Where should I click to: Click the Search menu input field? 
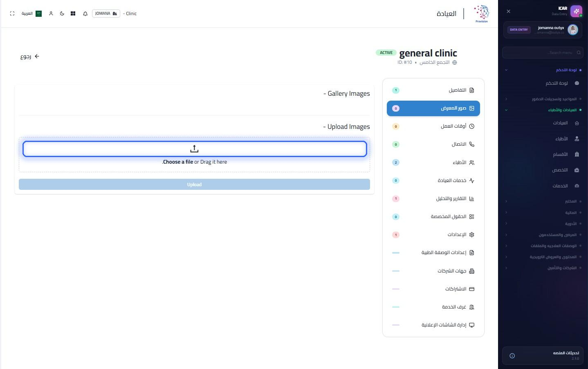tap(543, 53)
